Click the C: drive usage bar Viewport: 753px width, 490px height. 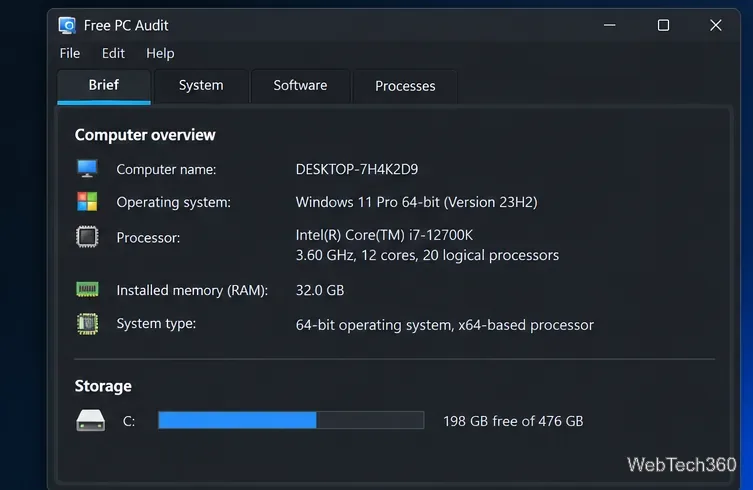click(x=291, y=420)
